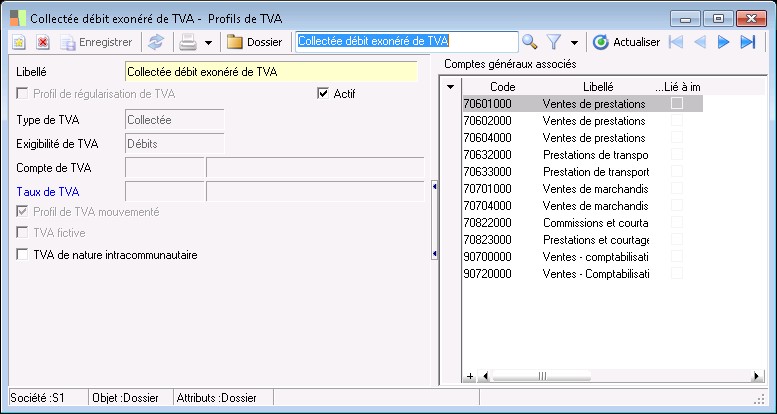Screen dimensions: 777x414
Task: Select account row 70823000
Action: pyautogui.click(x=583, y=240)
